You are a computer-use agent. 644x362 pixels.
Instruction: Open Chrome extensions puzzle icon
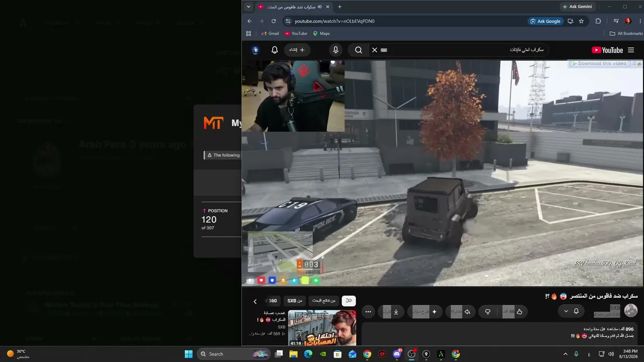[x=598, y=21]
